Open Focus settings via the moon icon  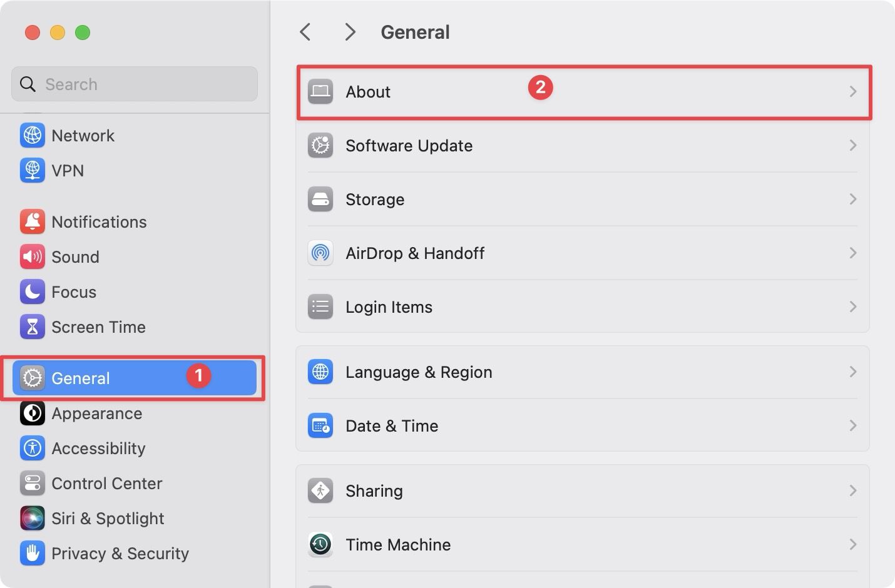tap(33, 291)
